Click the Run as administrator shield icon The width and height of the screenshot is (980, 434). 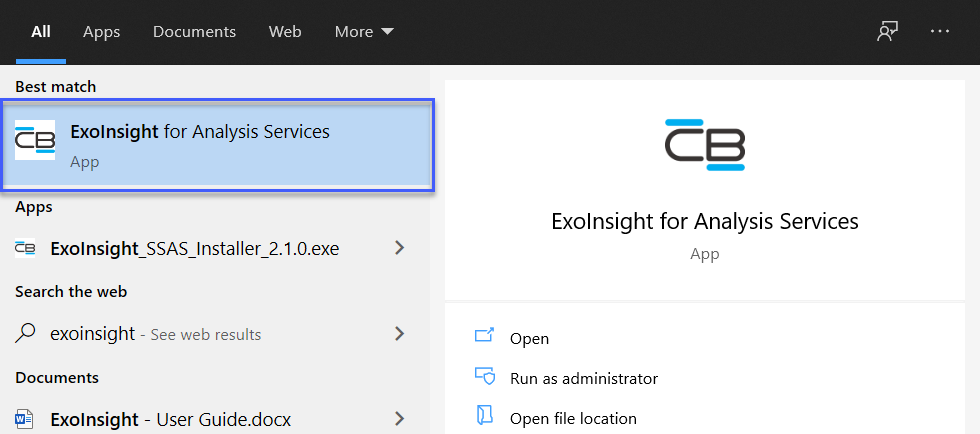485,378
